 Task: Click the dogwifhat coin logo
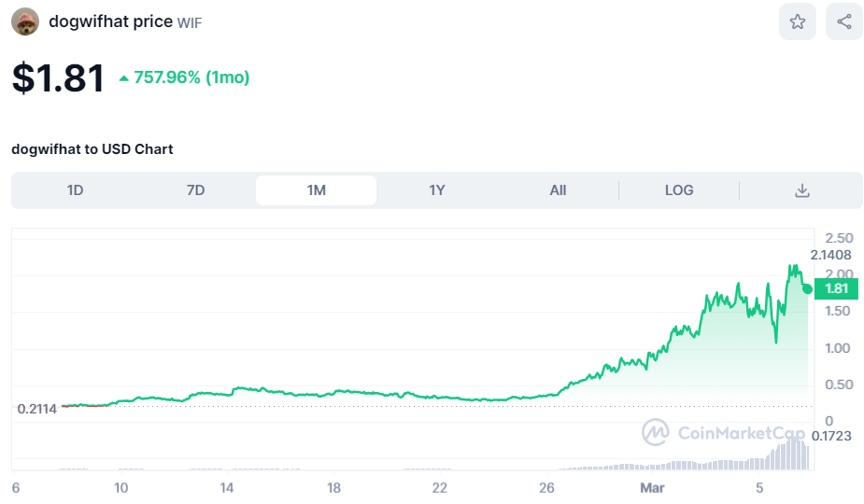coord(25,21)
